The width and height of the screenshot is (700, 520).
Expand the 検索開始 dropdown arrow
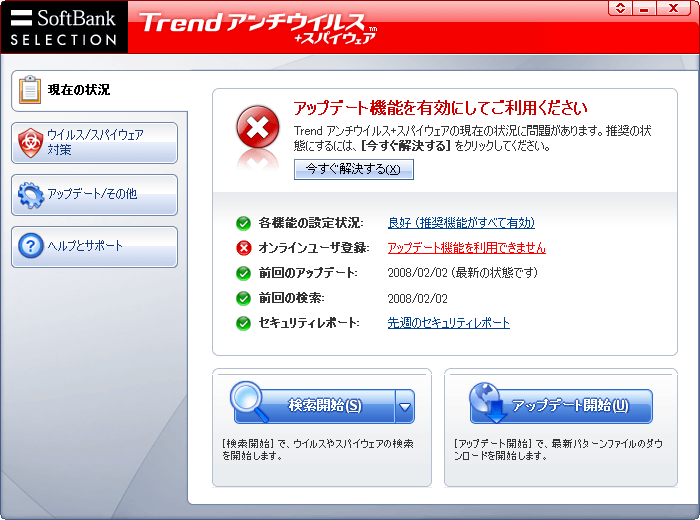[x=404, y=407]
